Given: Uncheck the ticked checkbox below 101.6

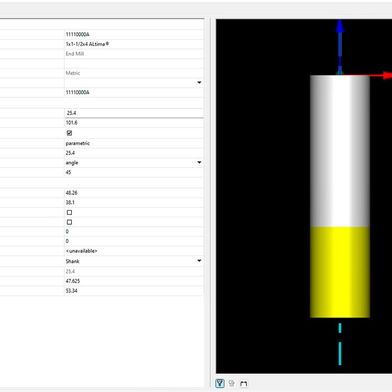Looking at the screenshot, I should [69, 133].
